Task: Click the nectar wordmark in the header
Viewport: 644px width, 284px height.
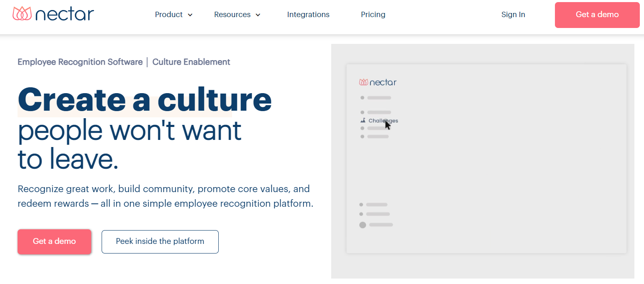Action: pyautogui.click(x=64, y=15)
